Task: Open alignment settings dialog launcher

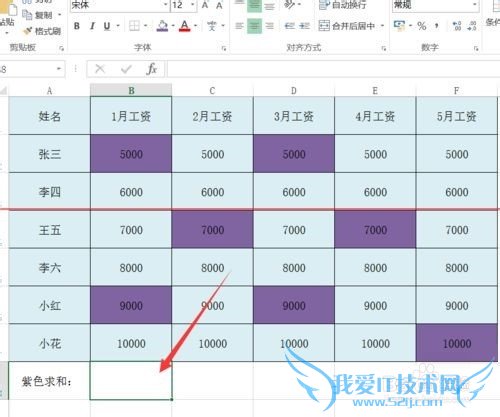Action: click(x=384, y=49)
